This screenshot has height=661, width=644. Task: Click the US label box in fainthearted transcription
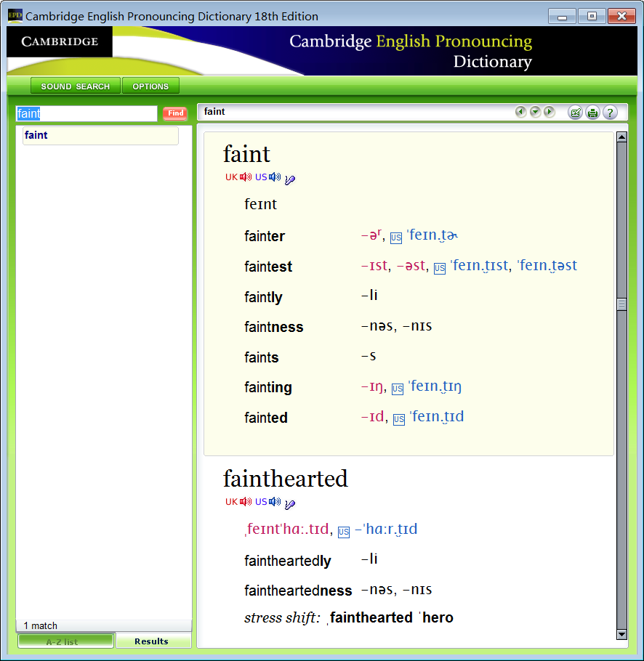click(x=344, y=532)
